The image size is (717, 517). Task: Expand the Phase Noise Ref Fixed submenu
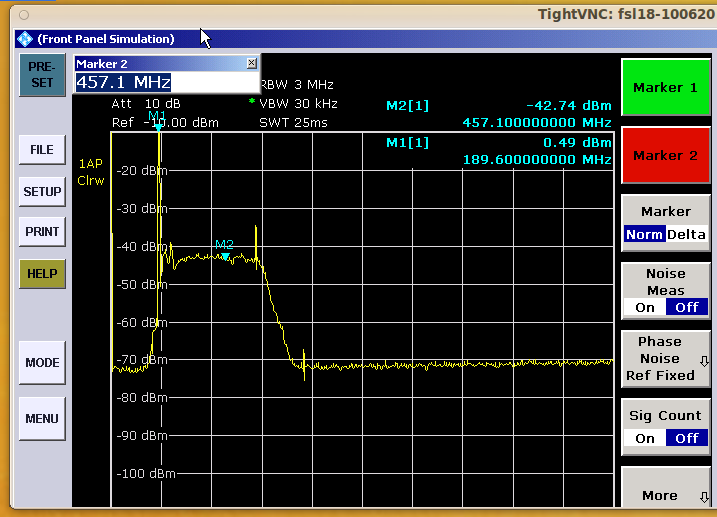665,359
